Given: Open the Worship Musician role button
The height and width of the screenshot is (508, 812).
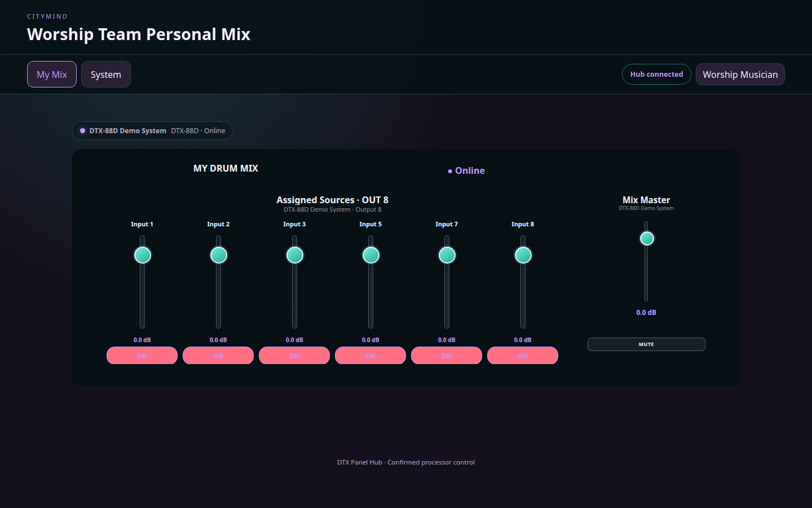Looking at the screenshot, I should pyautogui.click(x=740, y=75).
